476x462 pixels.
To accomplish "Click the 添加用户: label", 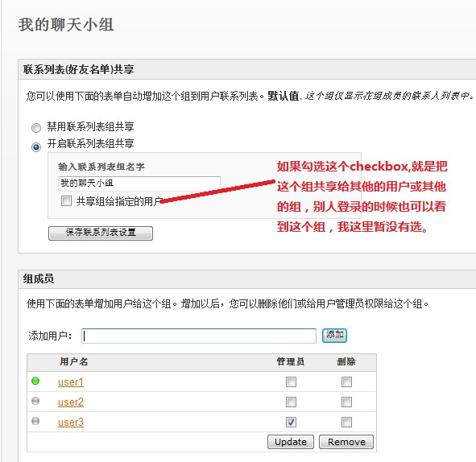I will point(50,336).
